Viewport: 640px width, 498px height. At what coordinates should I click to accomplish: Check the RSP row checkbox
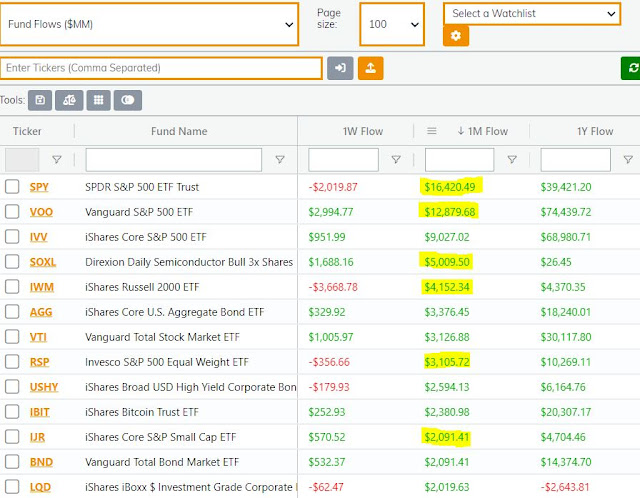coord(12,361)
